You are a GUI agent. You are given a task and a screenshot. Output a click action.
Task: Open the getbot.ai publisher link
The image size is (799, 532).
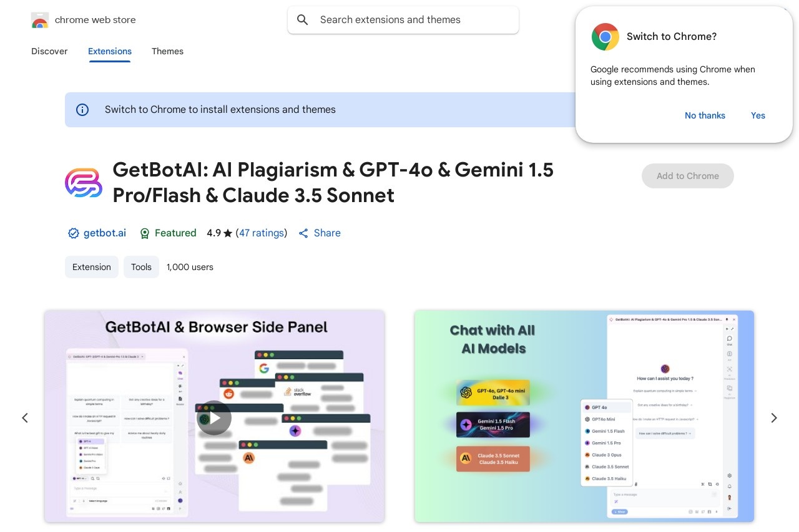point(105,233)
